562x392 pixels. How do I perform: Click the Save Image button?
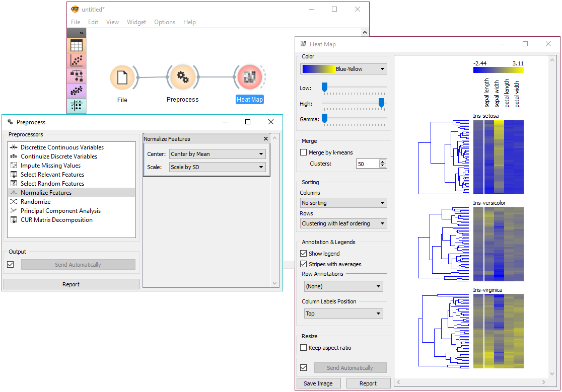318,383
